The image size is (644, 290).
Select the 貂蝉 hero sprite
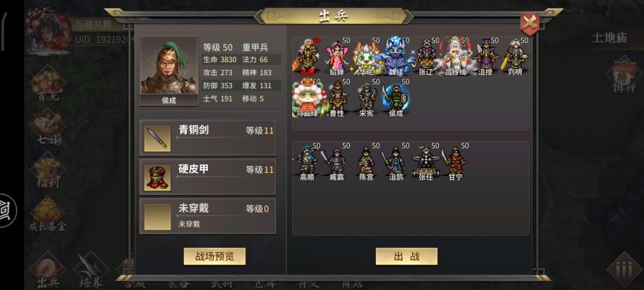click(336, 57)
